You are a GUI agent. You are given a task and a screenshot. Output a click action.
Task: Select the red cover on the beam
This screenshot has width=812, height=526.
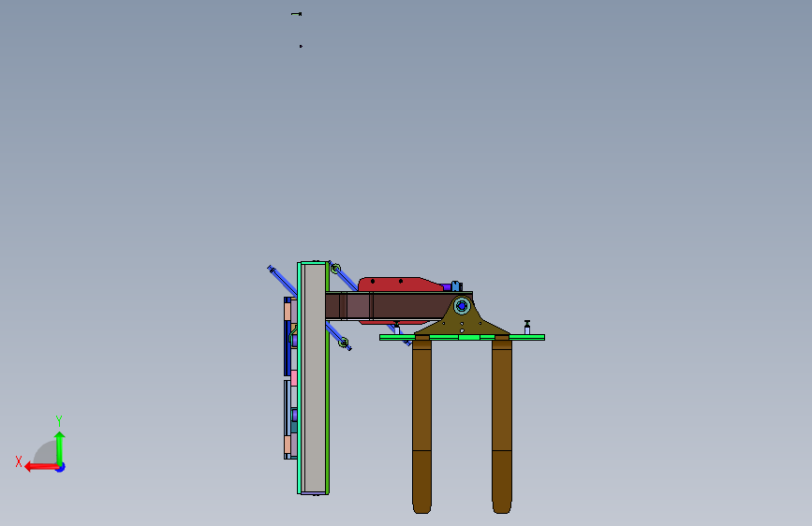tap(399, 285)
